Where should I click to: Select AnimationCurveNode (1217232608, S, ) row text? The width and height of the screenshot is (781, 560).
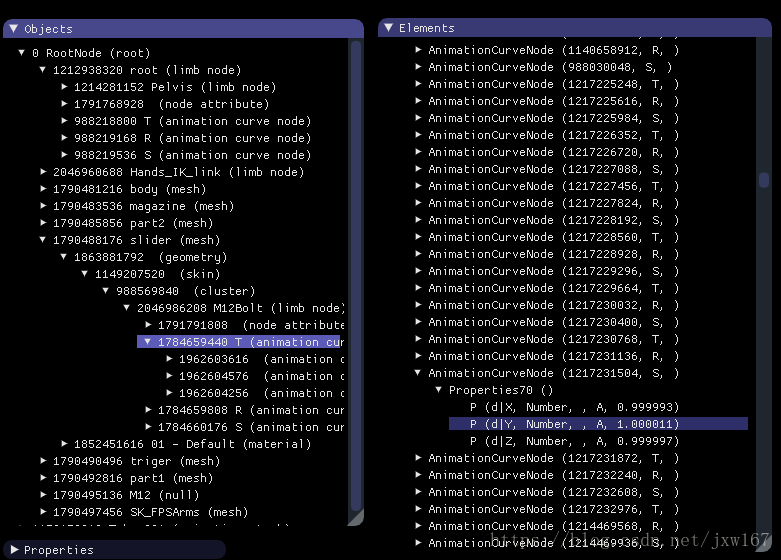(x=553, y=492)
